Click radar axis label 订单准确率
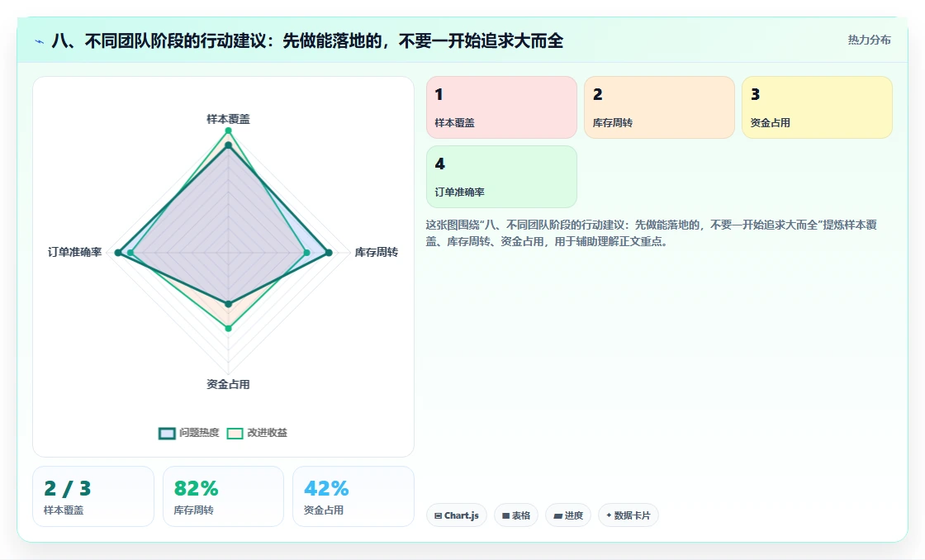The height and width of the screenshot is (560, 925). [75, 253]
